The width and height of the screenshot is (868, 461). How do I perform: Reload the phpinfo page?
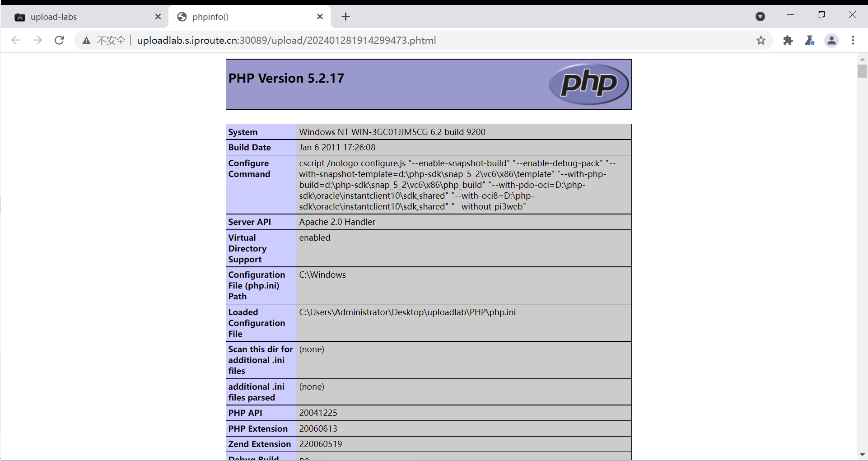[x=59, y=40]
